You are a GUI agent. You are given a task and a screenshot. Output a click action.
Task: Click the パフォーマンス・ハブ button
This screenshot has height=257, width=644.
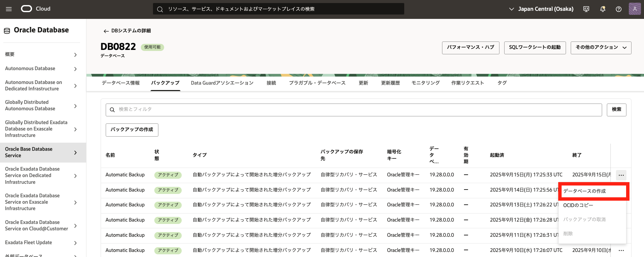point(470,48)
